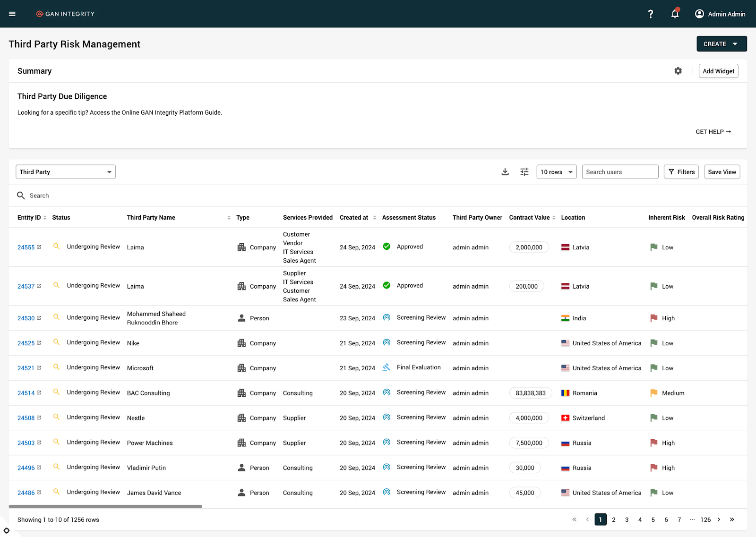Screen dimensions: 756x537
Task: Click the search magnifier icon
Action: [x=21, y=196]
